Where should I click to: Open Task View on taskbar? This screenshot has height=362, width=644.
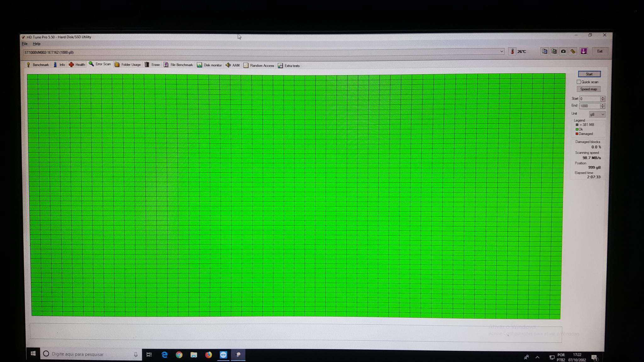click(149, 354)
